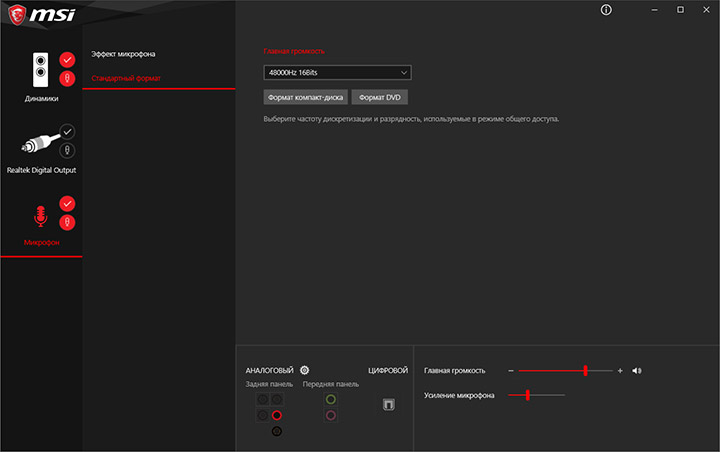The height and width of the screenshot is (452, 720).
Task: Set Realtek Digital Output as communication device
Action: coord(67,151)
